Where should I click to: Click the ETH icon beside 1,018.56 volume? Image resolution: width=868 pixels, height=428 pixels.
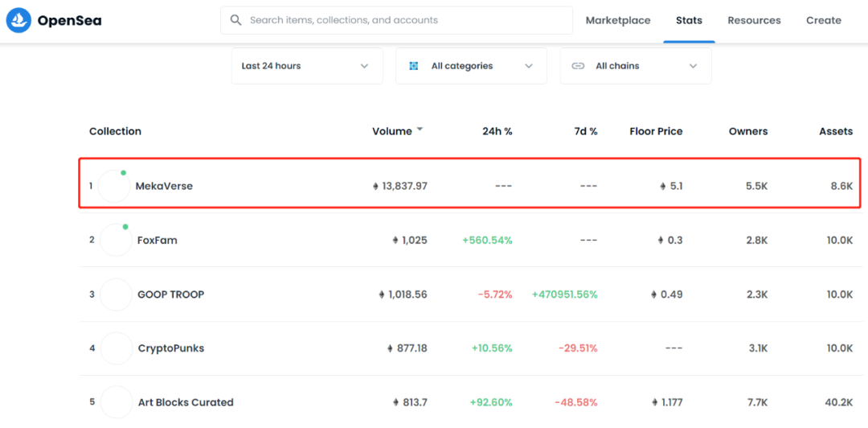pos(382,294)
